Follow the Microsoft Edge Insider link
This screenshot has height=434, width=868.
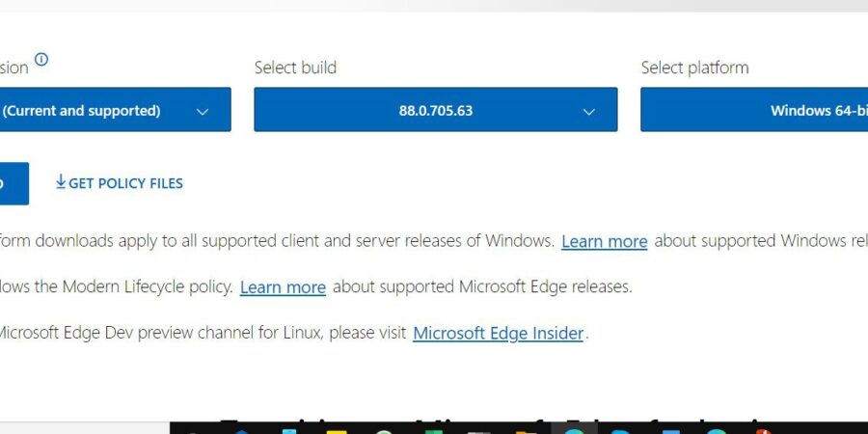499,334
